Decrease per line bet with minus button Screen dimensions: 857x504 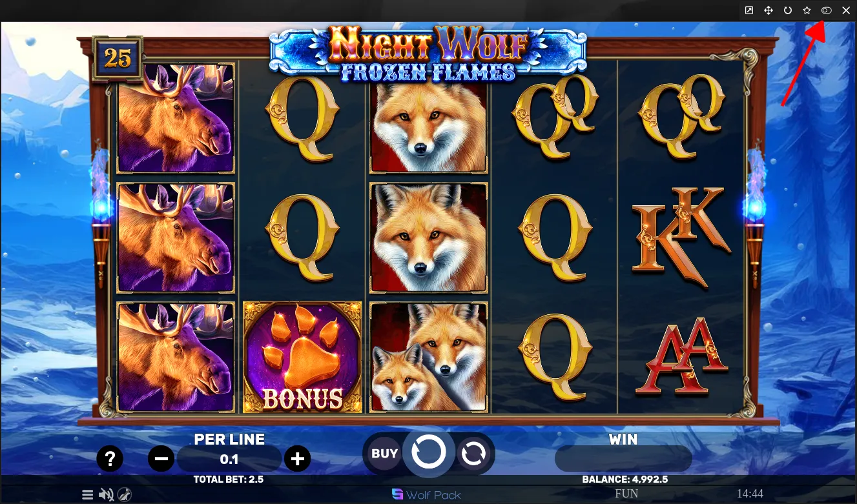point(161,459)
